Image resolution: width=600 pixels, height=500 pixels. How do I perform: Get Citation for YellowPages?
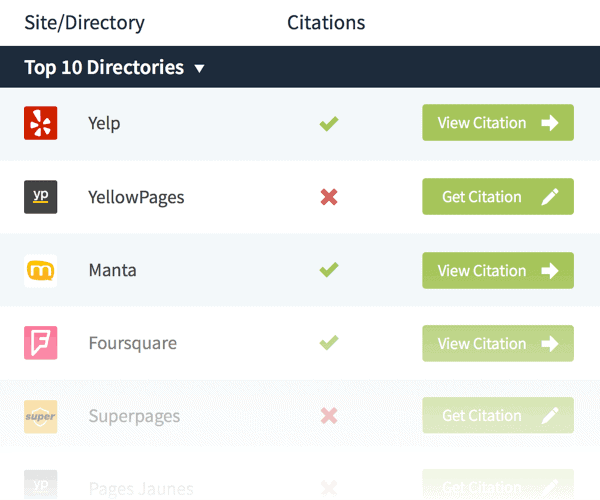click(498, 196)
